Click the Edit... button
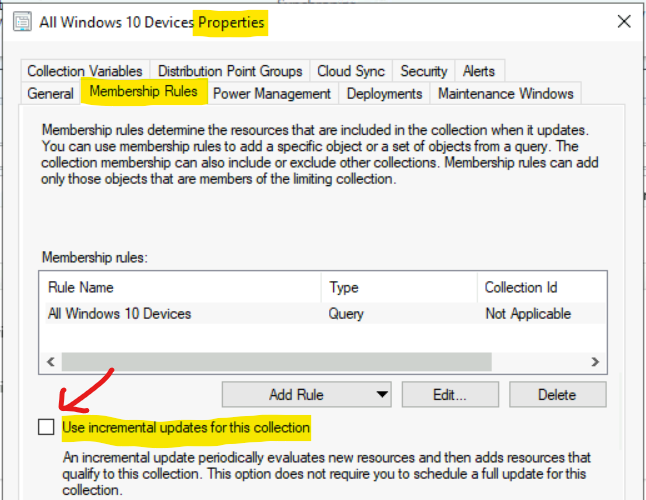The image size is (646, 500). click(450, 395)
